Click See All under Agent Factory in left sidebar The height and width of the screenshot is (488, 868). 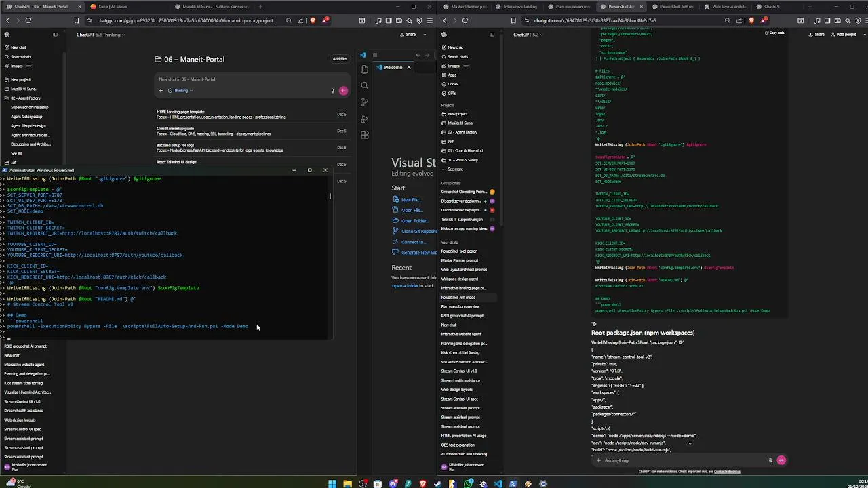point(16,154)
